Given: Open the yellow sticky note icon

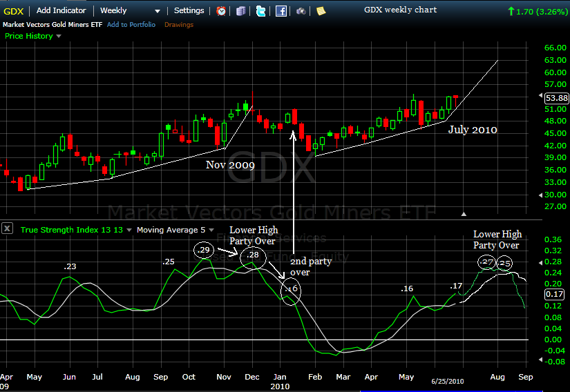Looking at the screenshot, I should coord(321,11).
